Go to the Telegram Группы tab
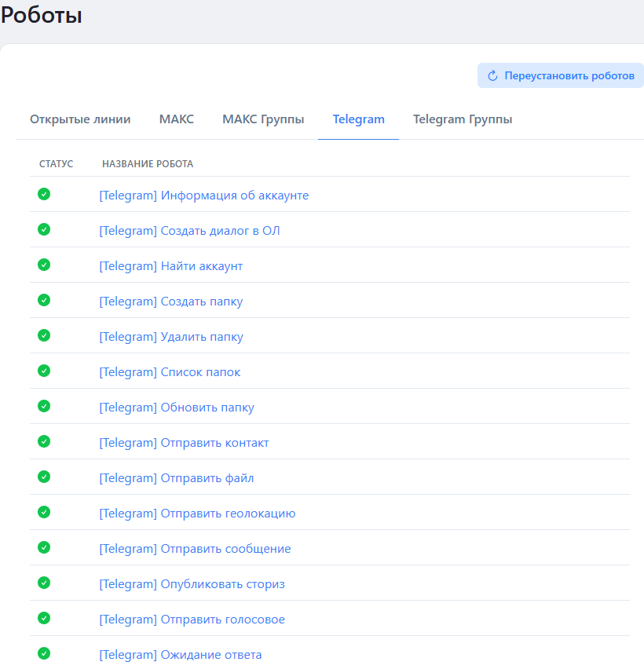Image resolution: width=644 pixels, height=669 pixels. coord(463,119)
